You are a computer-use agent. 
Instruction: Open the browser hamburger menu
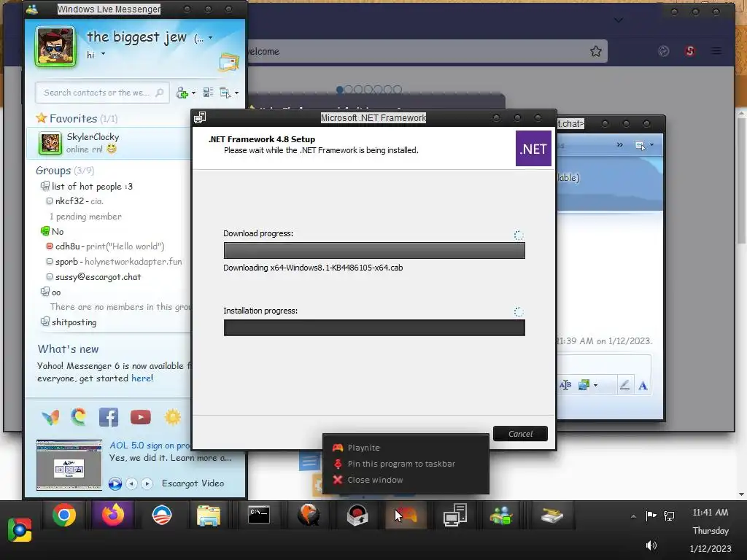(x=716, y=51)
